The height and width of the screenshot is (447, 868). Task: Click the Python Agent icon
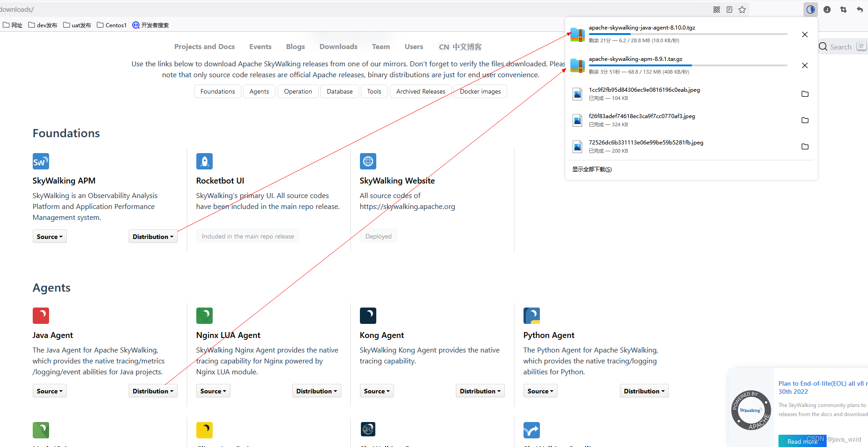coord(532,316)
